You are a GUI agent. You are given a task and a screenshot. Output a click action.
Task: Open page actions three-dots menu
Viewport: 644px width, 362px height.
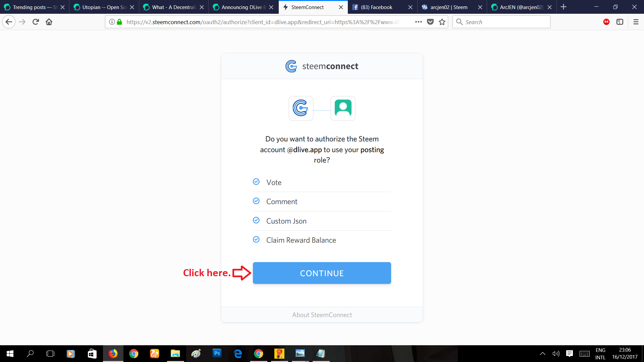(x=418, y=22)
